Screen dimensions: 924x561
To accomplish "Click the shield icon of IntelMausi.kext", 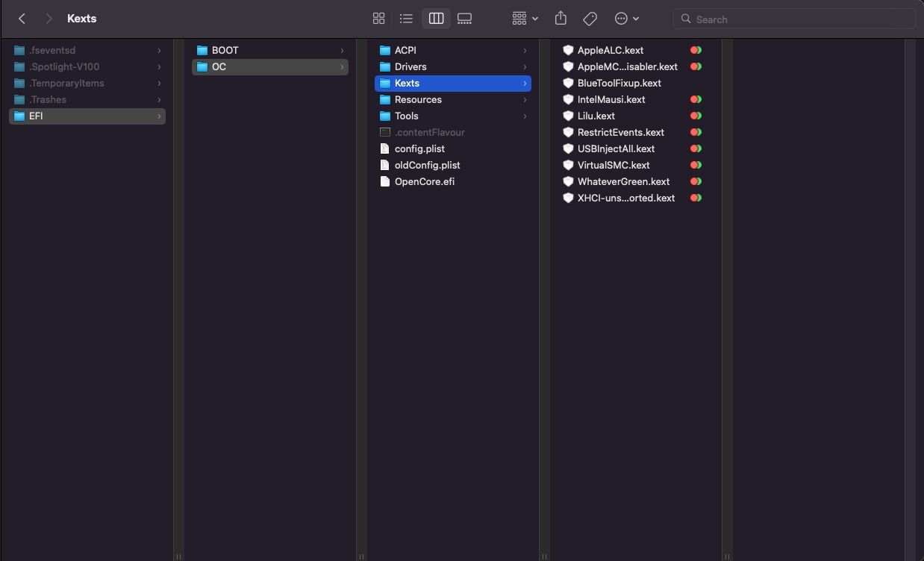I will pos(568,99).
